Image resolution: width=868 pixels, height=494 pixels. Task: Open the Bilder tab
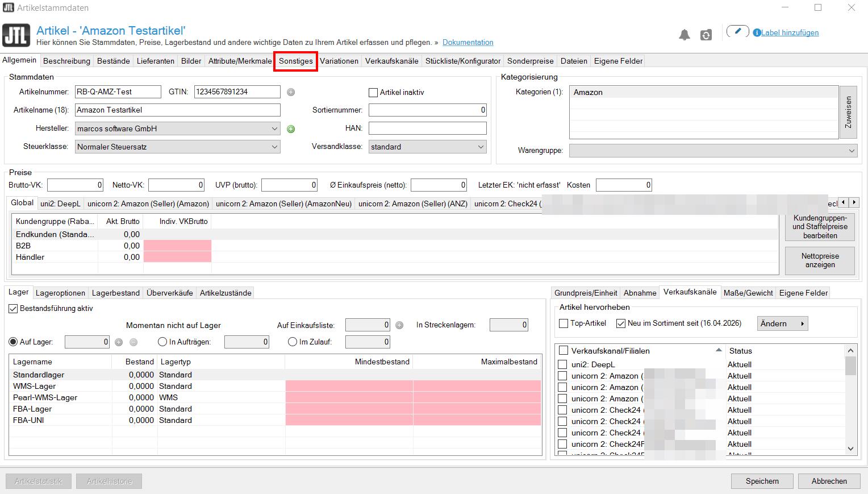191,61
